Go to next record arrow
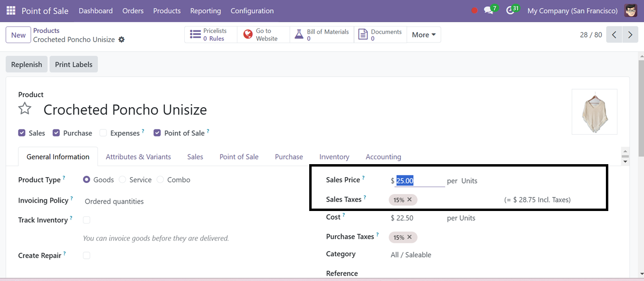 coord(630,35)
